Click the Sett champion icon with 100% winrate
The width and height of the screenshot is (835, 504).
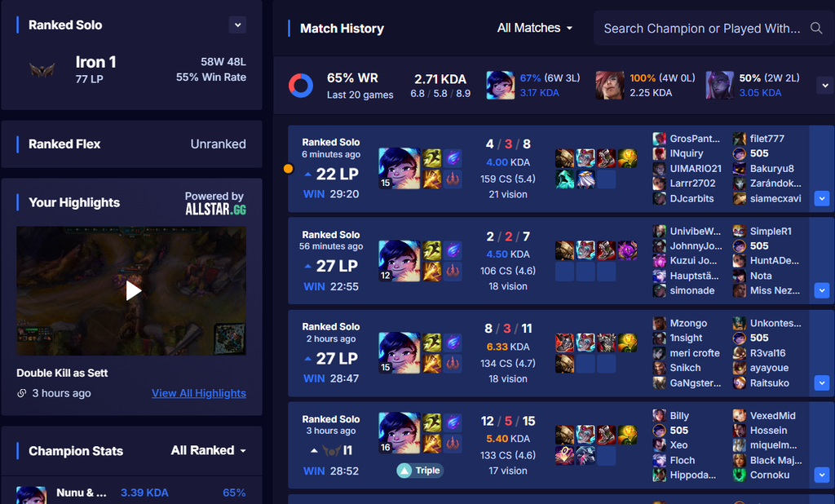[610, 86]
